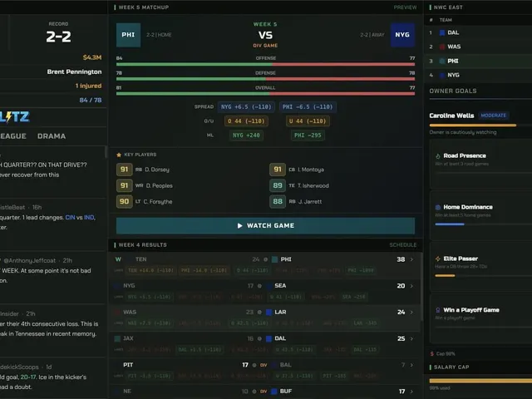Select the PHI -295 moneyline bet
Viewport: 532px width, 399px height.
[308, 135]
